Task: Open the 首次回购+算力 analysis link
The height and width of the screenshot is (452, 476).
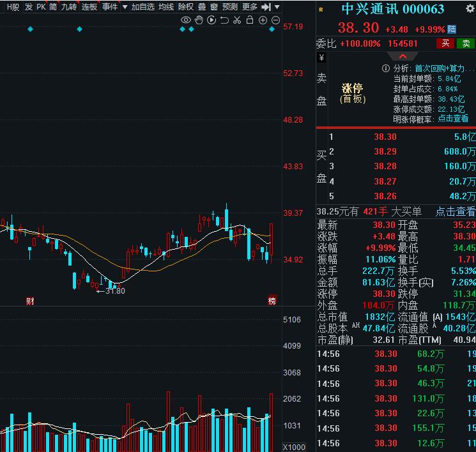Action: [x=445, y=68]
